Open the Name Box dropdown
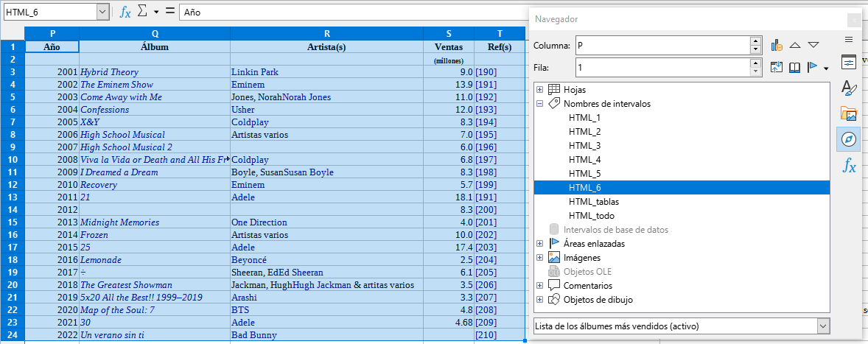Screen dimensions: 868x344 pyautogui.click(x=102, y=12)
